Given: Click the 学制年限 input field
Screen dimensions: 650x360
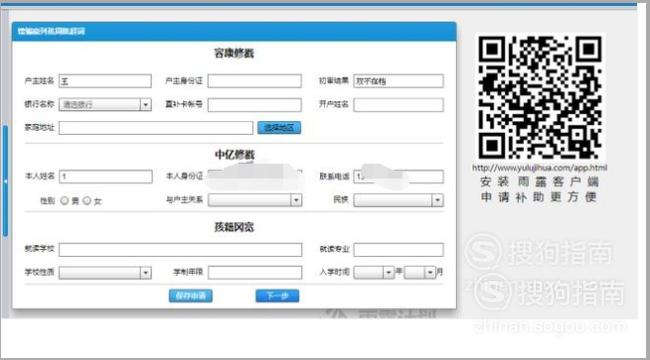Looking at the screenshot, I should point(255,272).
